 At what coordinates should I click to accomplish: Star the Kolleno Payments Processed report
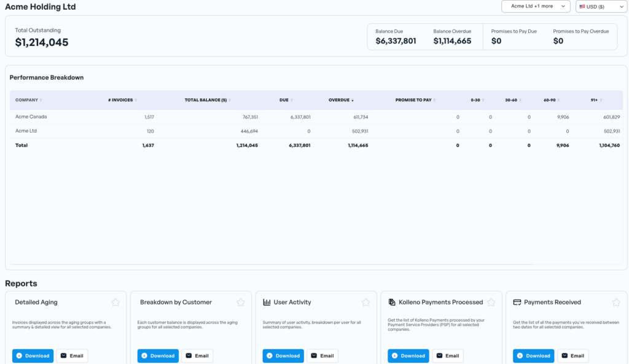491,302
